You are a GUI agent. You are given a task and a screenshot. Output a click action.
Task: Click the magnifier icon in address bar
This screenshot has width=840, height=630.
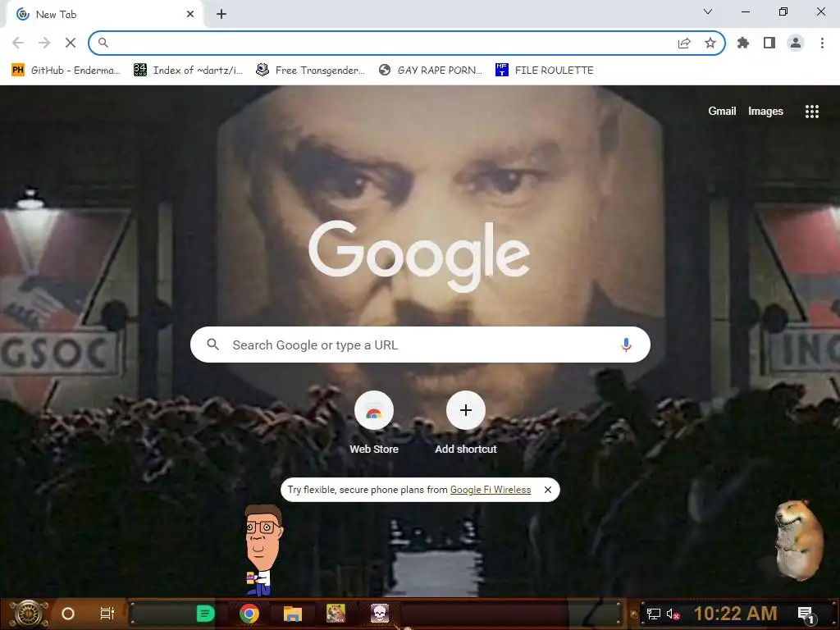click(x=103, y=43)
